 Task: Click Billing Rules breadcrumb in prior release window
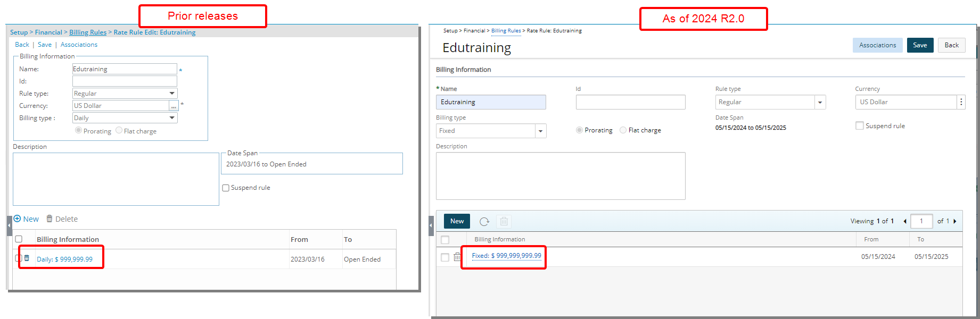(x=88, y=32)
